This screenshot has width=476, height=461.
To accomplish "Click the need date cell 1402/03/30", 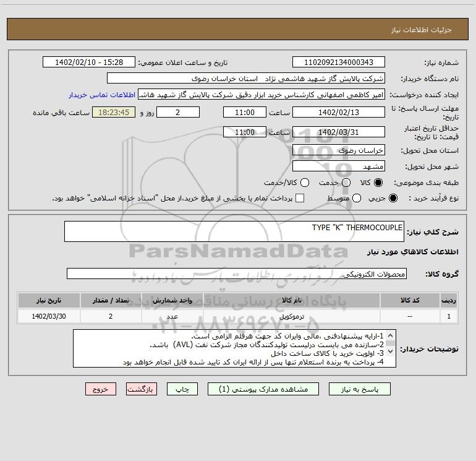I will pyautogui.click(x=49, y=316).
